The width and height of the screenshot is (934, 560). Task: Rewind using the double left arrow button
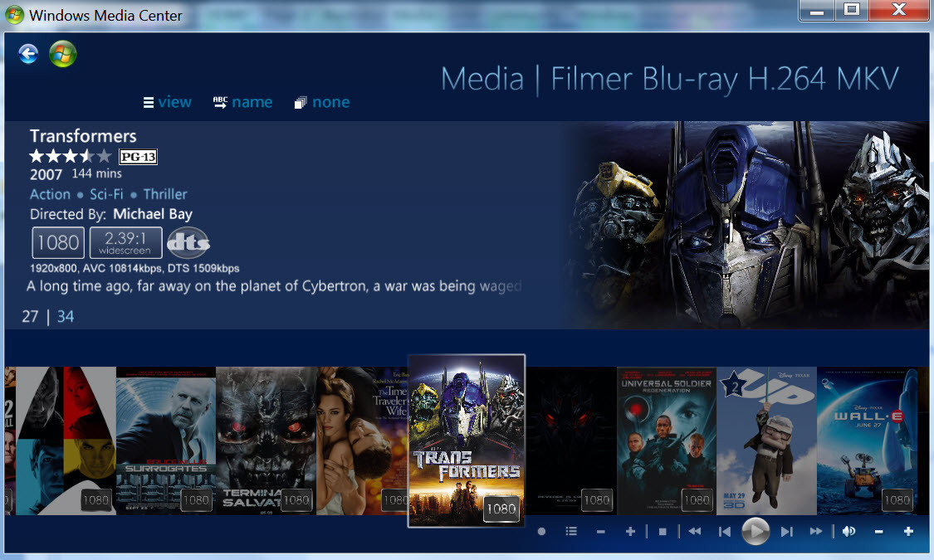[x=695, y=532]
